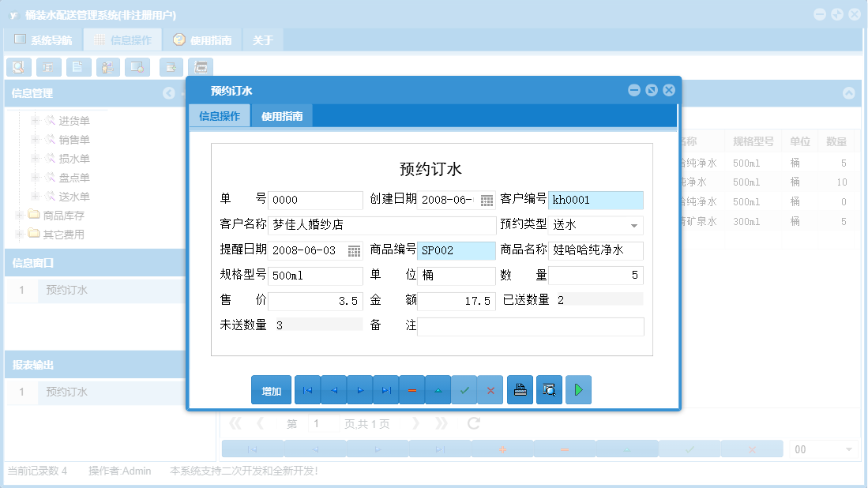
Task: Cancel edits with the red X icon
Action: click(x=490, y=389)
